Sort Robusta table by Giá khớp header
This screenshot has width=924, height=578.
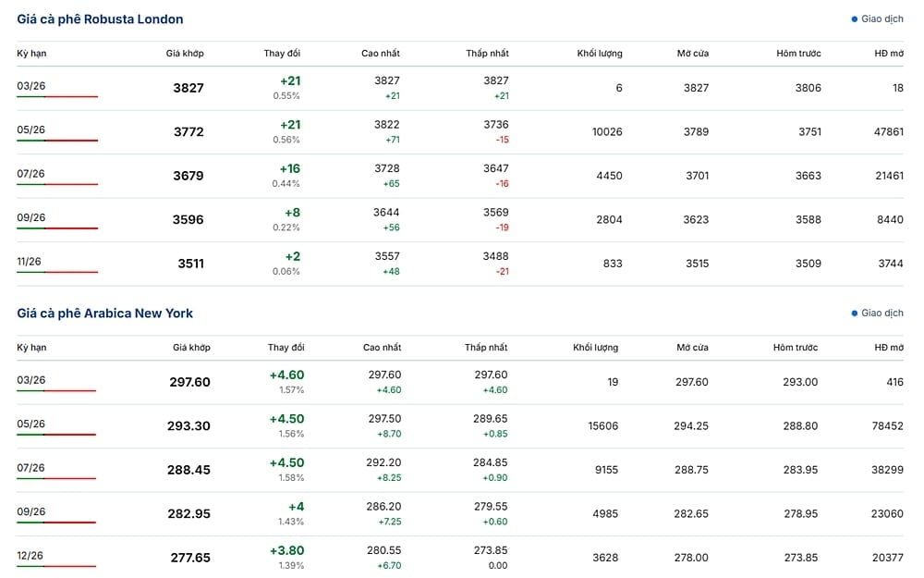coord(185,54)
